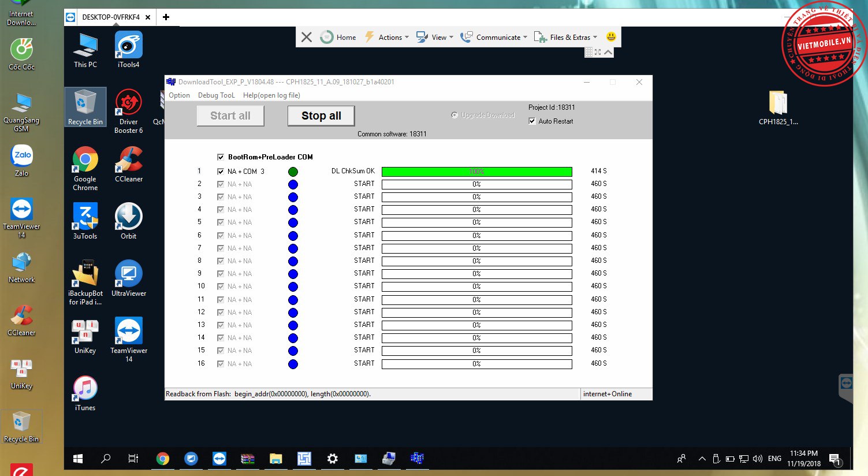868x476 pixels.
Task: Toggle the row 5 NA + NA checkbox
Action: tap(221, 222)
